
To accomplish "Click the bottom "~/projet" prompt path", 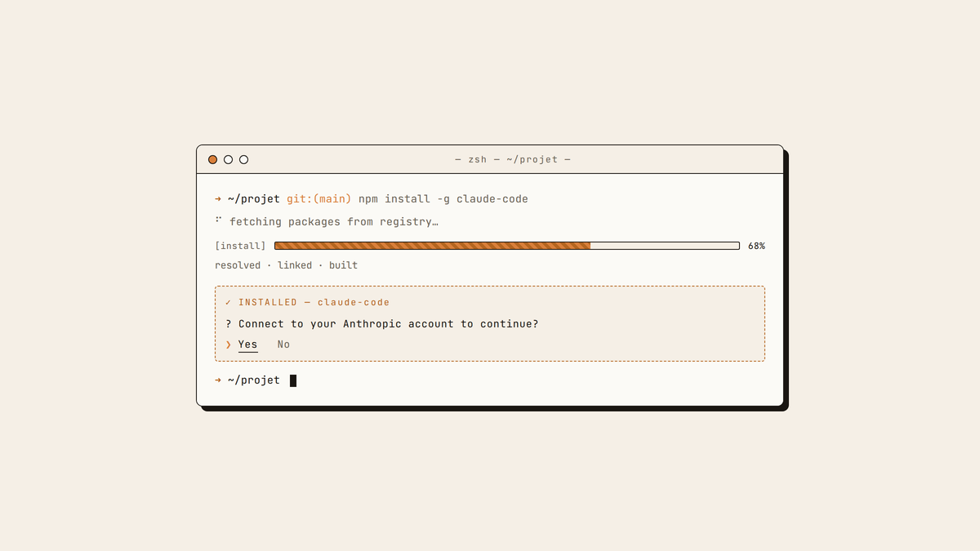I will tap(254, 380).
